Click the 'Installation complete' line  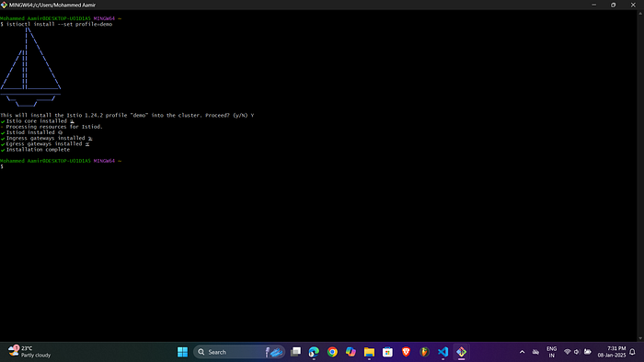(35, 150)
